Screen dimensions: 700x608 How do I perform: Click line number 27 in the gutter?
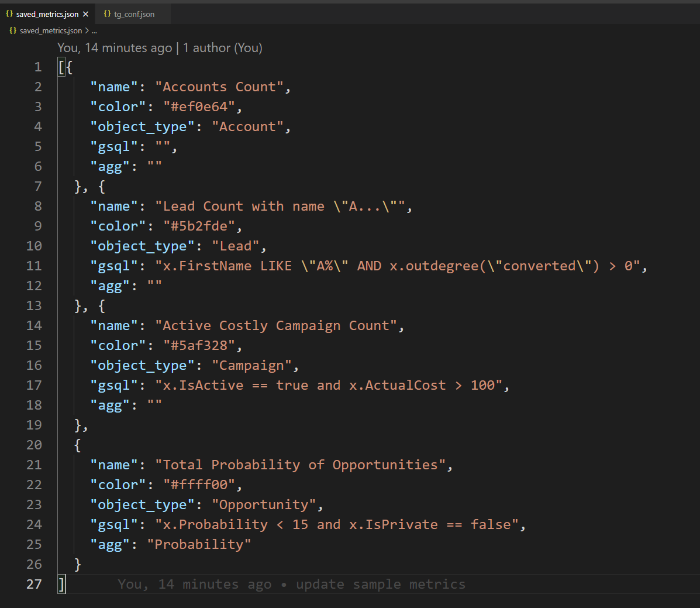(34, 584)
